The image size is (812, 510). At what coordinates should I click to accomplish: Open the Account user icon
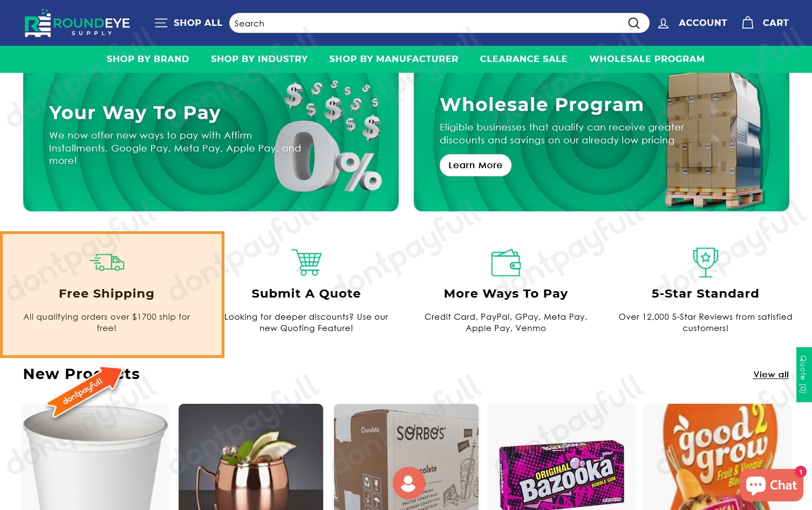[x=663, y=23]
